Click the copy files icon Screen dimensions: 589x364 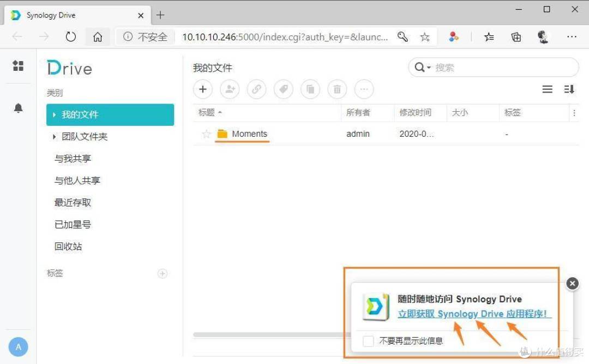point(310,89)
